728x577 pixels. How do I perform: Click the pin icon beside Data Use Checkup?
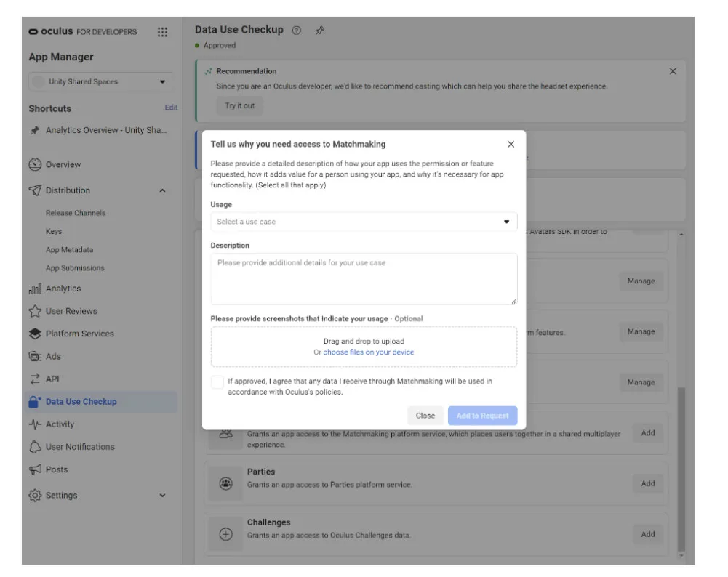pos(320,31)
